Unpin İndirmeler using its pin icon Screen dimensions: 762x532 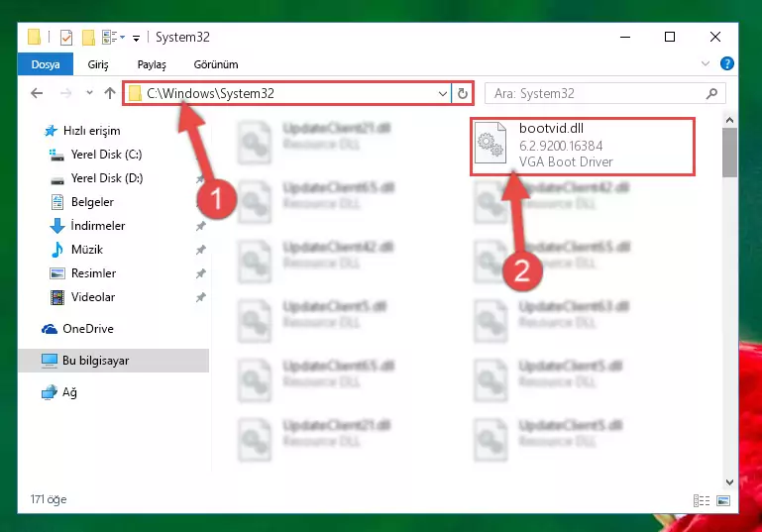point(200,226)
